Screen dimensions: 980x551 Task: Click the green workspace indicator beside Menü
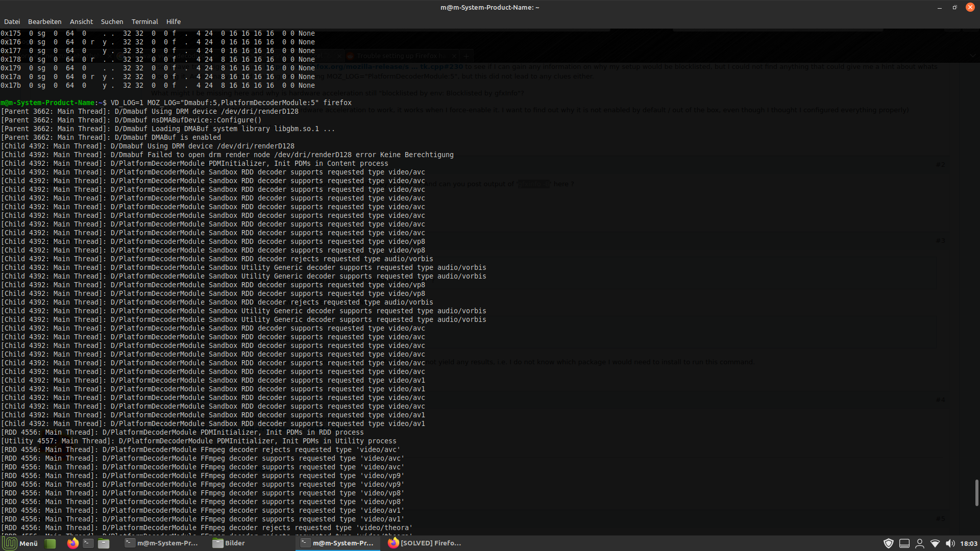point(50,543)
